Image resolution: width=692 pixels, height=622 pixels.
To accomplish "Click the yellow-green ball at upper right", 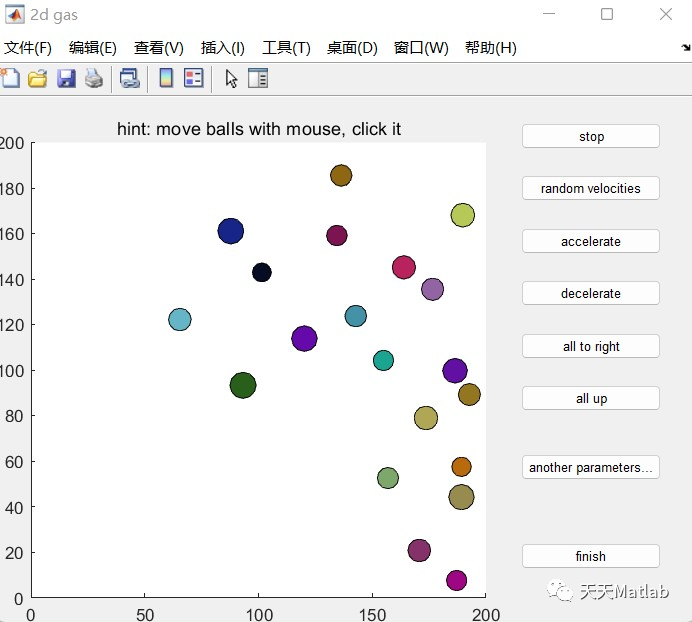I will (463, 215).
